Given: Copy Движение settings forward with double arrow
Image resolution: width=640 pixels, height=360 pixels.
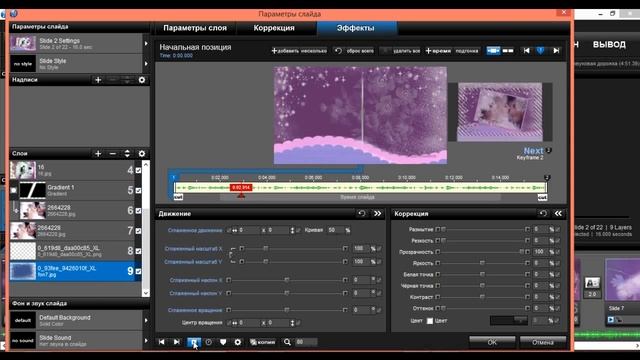Looking at the screenshot, I should [x=378, y=213].
